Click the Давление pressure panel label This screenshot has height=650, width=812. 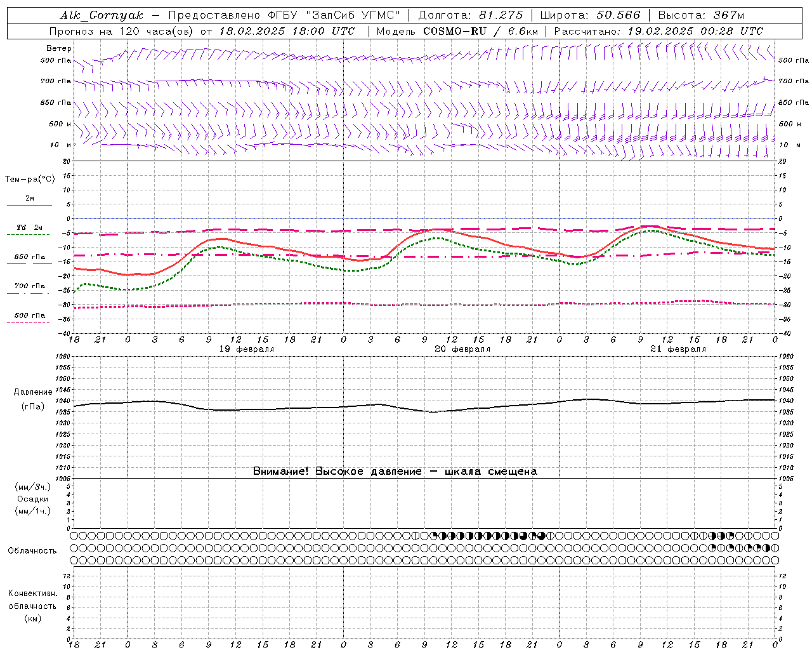point(32,392)
